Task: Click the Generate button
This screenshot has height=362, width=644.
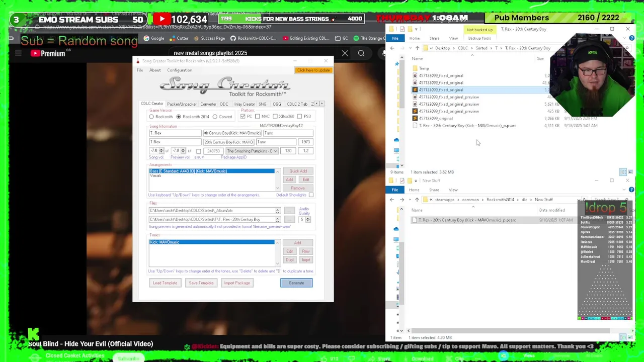Action: point(296,283)
